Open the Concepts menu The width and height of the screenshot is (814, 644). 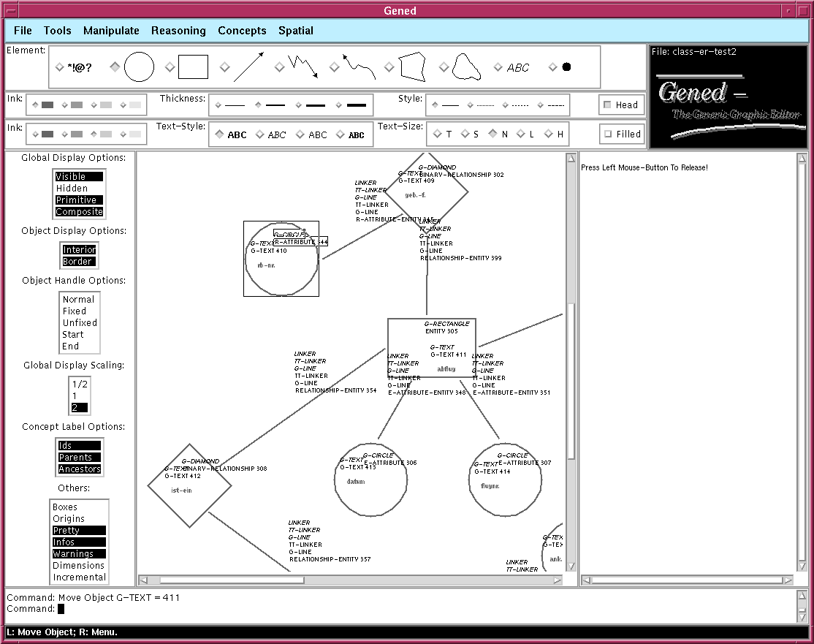pos(242,31)
